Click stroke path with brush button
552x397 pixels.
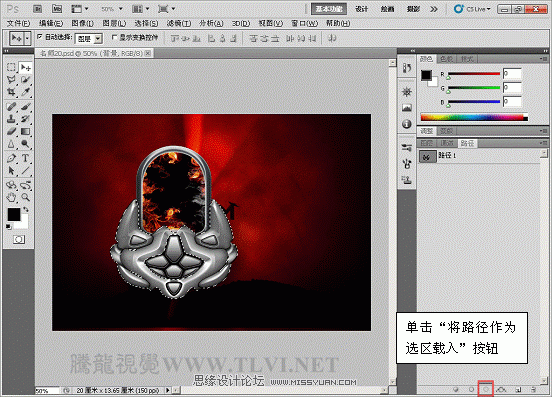click(471, 389)
